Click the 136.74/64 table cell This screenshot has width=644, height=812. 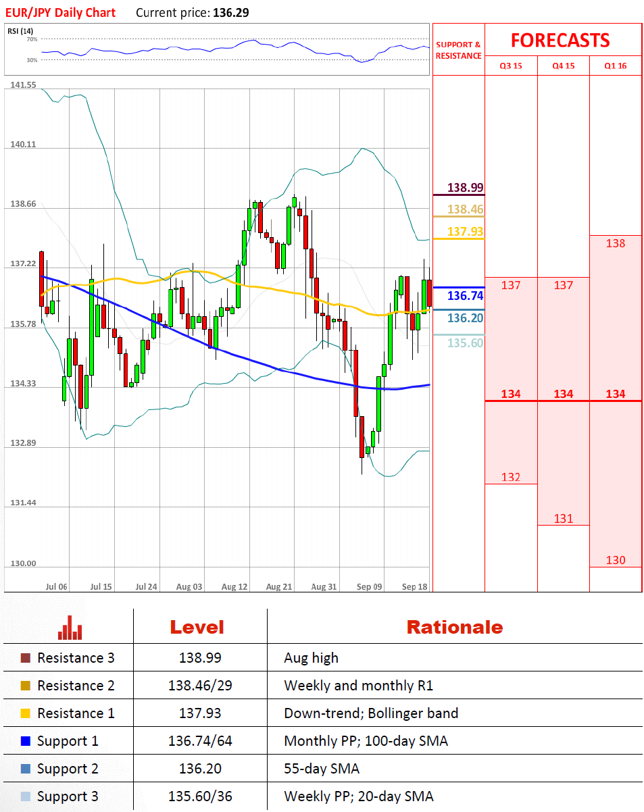coord(200,741)
